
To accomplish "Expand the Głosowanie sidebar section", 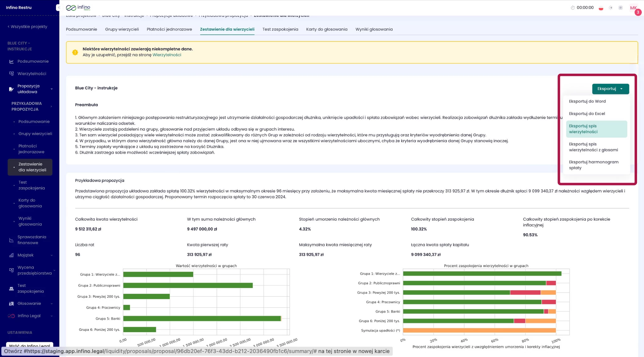I will click(x=52, y=304).
